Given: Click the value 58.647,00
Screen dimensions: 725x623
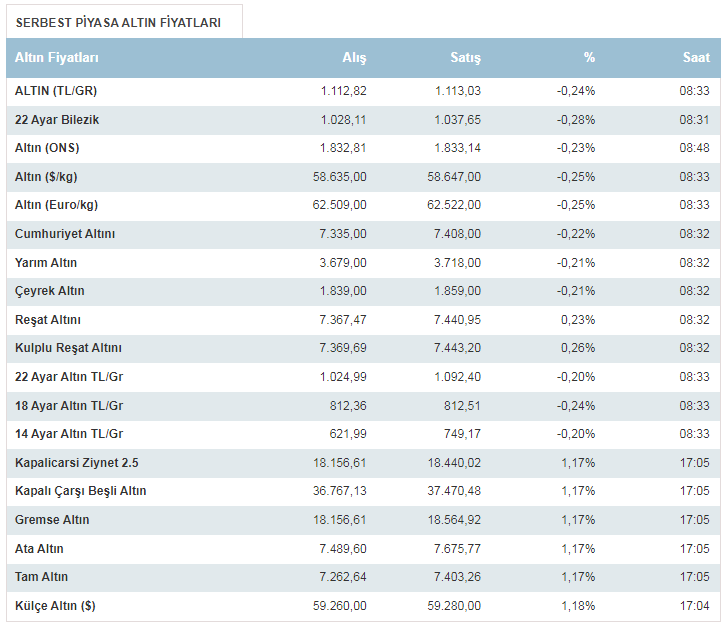Looking at the screenshot, I should [x=454, y=177].
